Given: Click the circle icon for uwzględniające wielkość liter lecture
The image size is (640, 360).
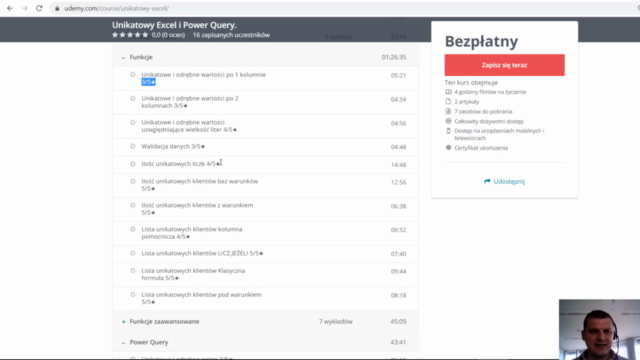Looking at the screenshot, I should pos(133,122).
